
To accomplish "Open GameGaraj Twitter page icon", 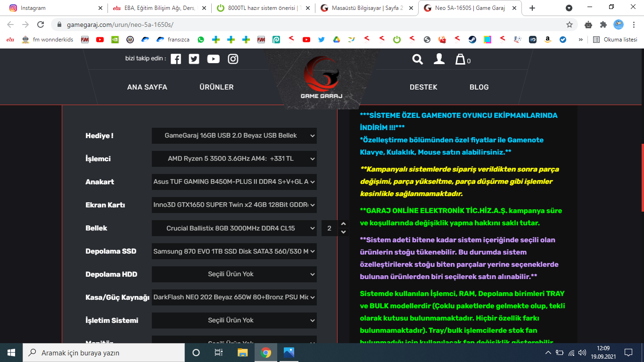I will tap(194, 59).
